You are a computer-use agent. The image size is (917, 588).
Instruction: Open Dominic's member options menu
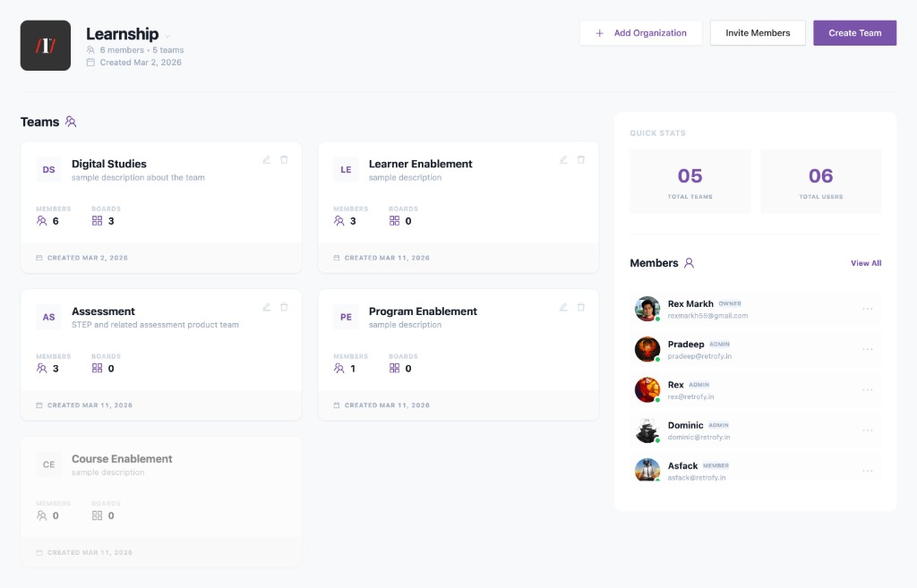point(866,429)
